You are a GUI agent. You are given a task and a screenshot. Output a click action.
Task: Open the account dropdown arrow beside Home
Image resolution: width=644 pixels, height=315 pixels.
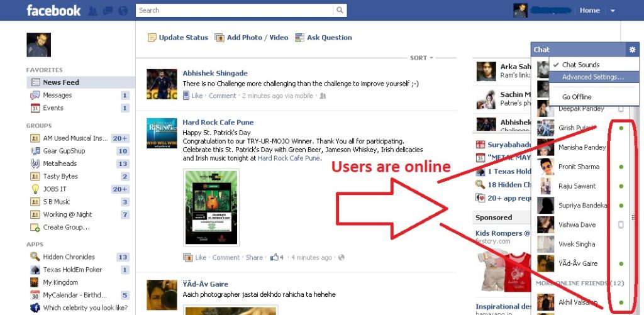pyautogui.click(x=613, y=11)
